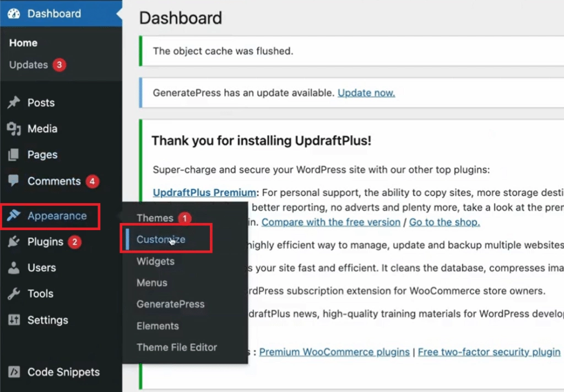Click the Settings sliders icon
The image size is (564, 392).
(x=14, y=320)
